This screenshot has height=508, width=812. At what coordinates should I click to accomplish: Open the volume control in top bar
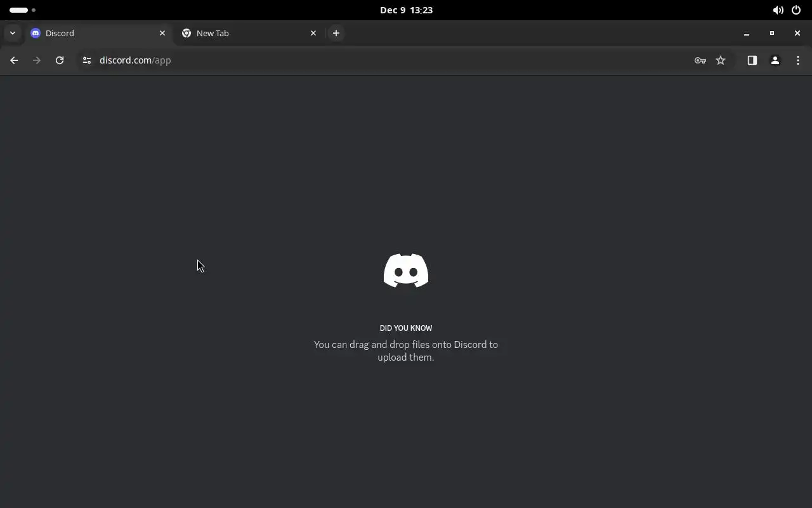[x=778, y=10]
